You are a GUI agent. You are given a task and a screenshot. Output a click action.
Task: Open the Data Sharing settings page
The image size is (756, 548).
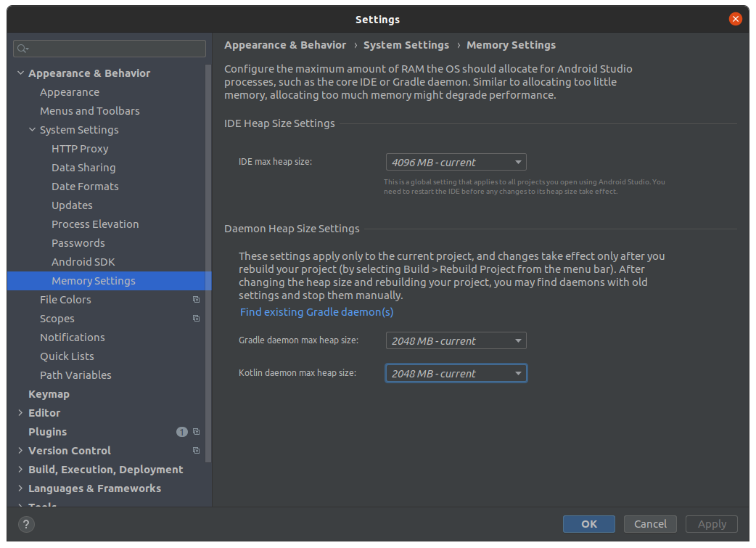point(83,168)
